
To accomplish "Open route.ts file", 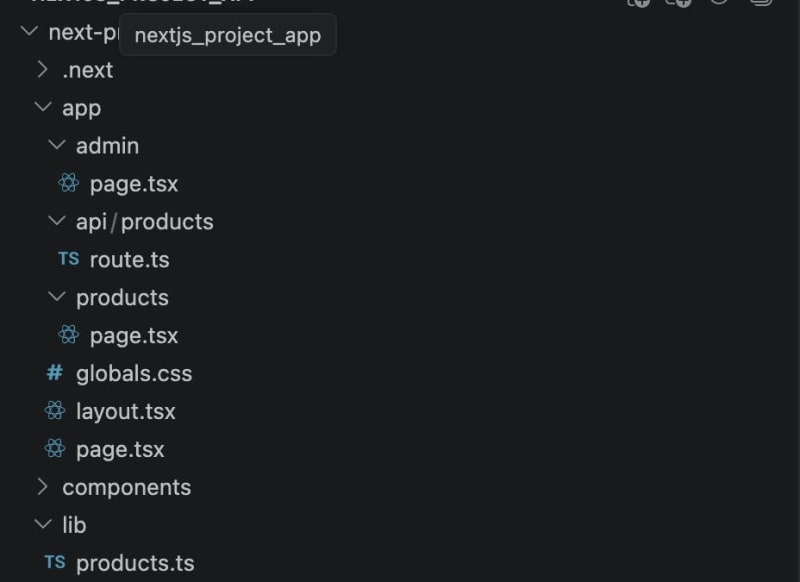I will click(x=130, y=260).
